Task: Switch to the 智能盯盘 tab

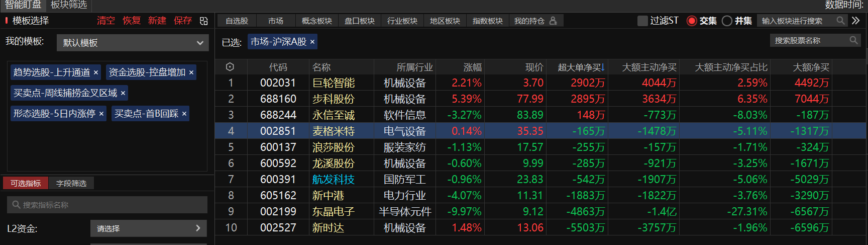Action: tap(23, 5)
